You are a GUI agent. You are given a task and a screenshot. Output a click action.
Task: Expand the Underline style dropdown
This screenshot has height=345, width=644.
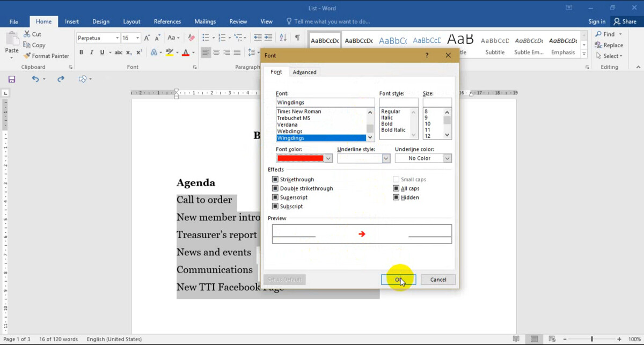(x=385, y=158)
